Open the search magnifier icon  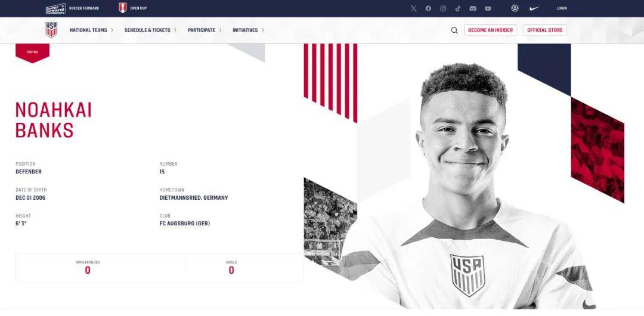pyautogui.click(x=454, y=30)
